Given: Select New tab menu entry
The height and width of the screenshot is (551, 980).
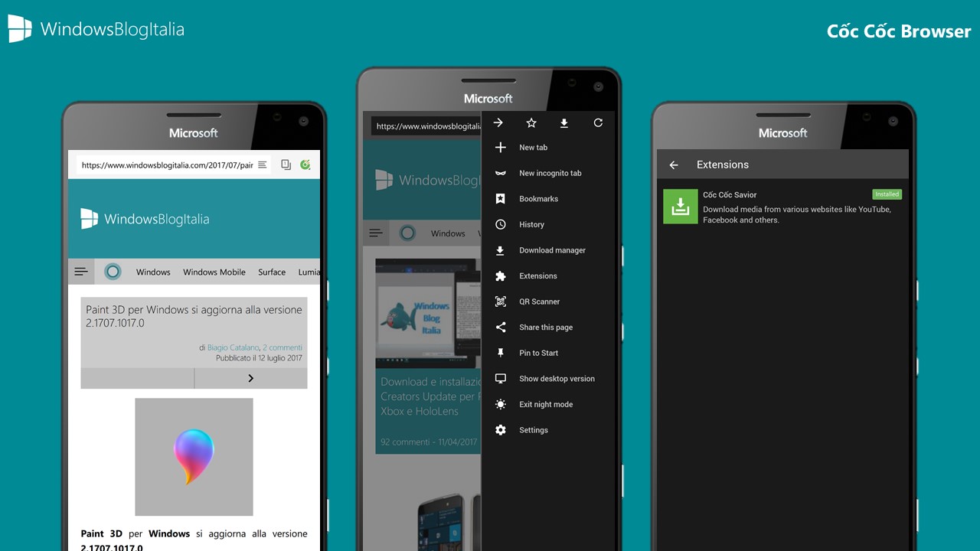Looking at the screenshot, I should 548,147.
